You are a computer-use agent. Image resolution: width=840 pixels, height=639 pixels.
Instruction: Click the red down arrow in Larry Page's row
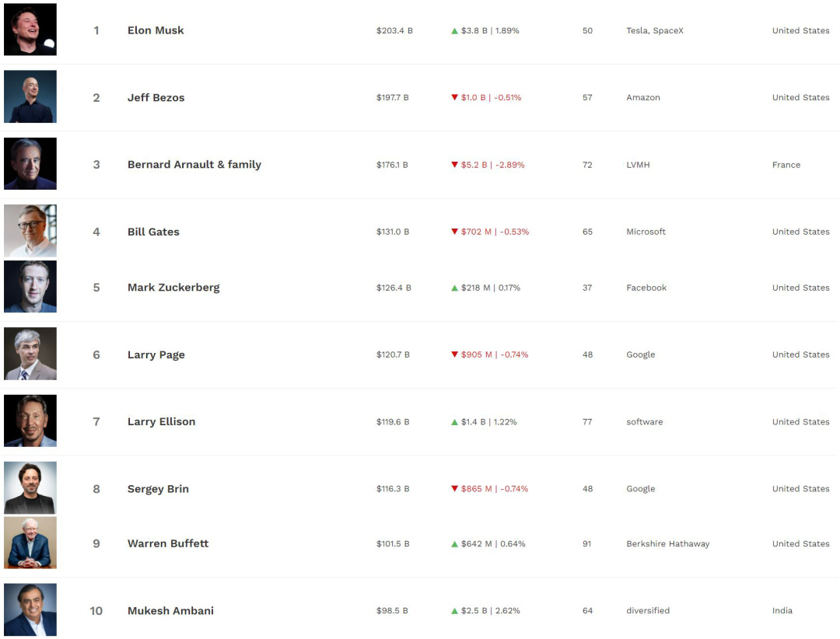(454, 354)
